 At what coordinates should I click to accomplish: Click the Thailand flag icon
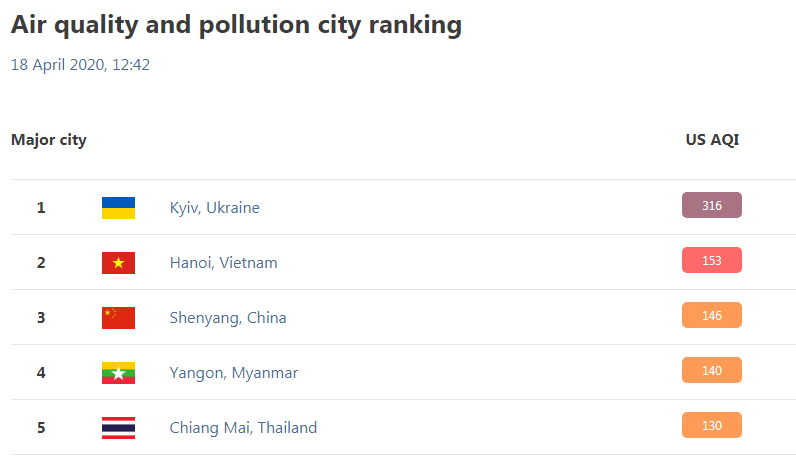click(x=118, y=428)
